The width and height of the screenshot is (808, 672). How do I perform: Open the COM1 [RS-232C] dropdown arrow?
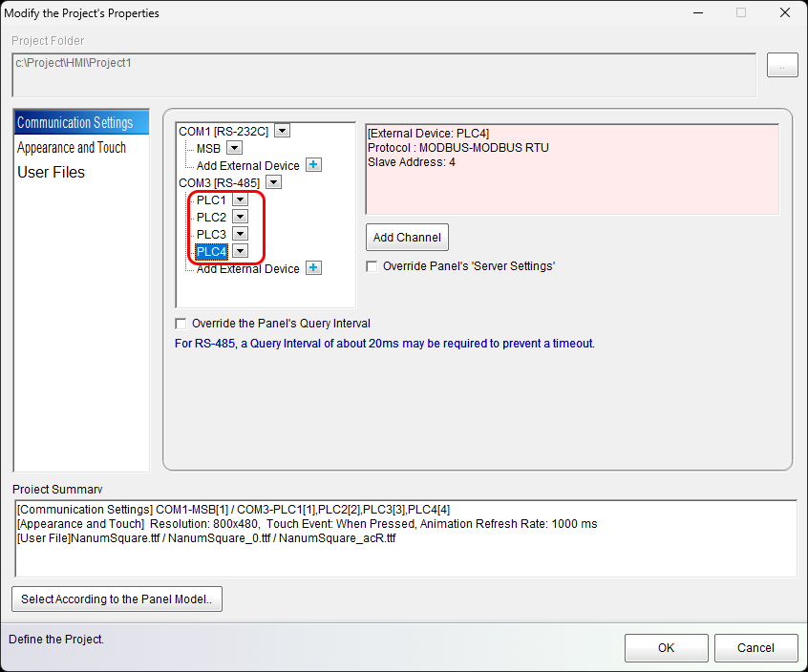[282, 131]
